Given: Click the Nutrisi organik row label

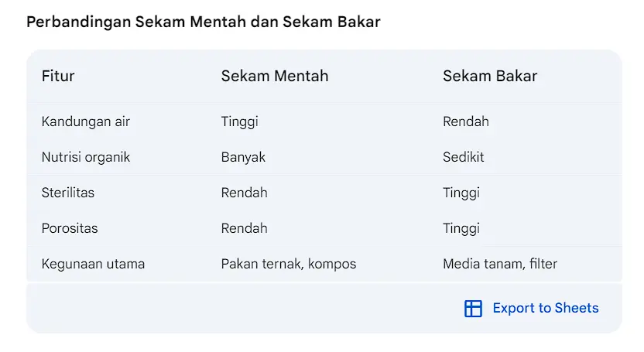Looking at the screenshot, I should (86, 157).
